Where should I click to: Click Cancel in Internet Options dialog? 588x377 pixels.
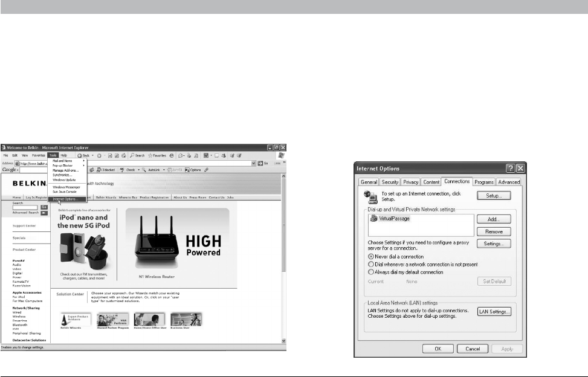[473, 349]
